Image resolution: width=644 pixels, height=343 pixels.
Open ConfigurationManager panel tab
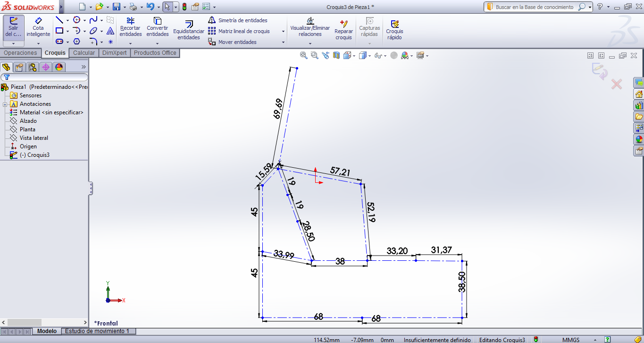(x=32, y=67)
